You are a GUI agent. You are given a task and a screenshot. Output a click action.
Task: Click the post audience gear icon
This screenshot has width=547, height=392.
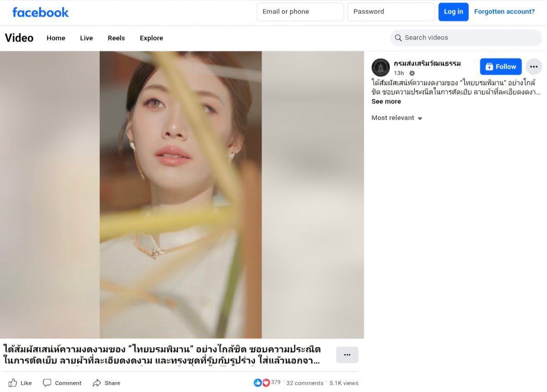[412, 73]
